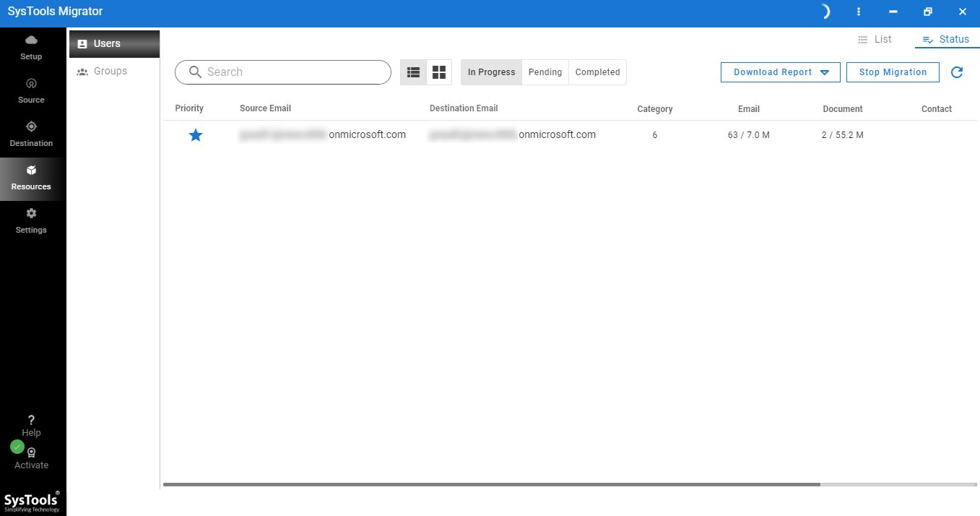
Task: Go to the Source section
Action: [31, 90]
